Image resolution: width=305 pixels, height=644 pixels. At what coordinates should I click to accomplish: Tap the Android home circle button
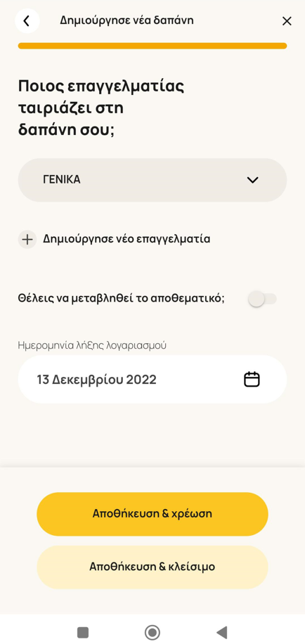tap(152, 631)
